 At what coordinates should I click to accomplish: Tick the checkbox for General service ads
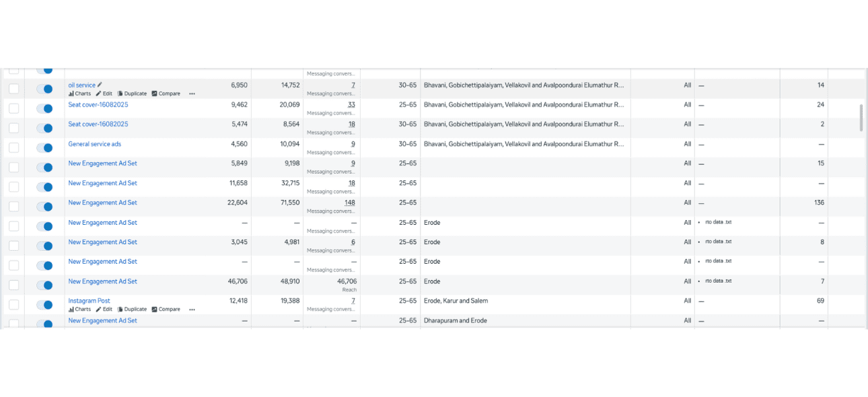(x=13, y=147)
